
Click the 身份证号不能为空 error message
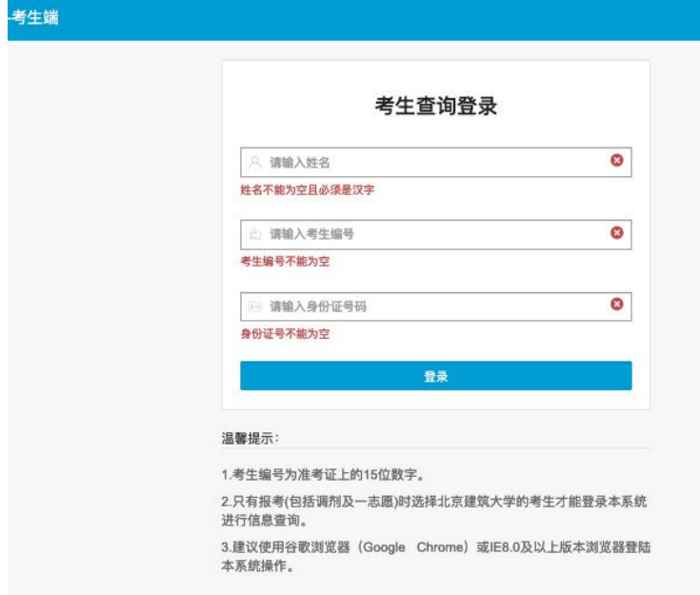tap(285, 334)
